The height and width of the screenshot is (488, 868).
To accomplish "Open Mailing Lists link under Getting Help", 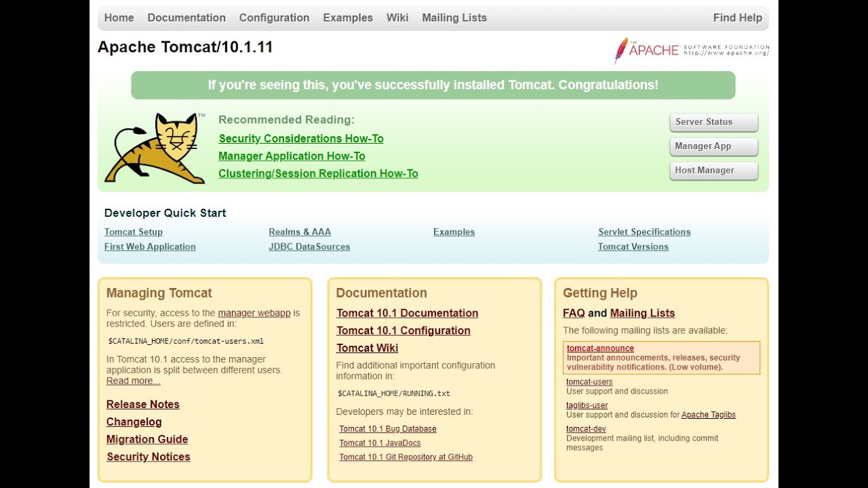I will coord(642,313).
